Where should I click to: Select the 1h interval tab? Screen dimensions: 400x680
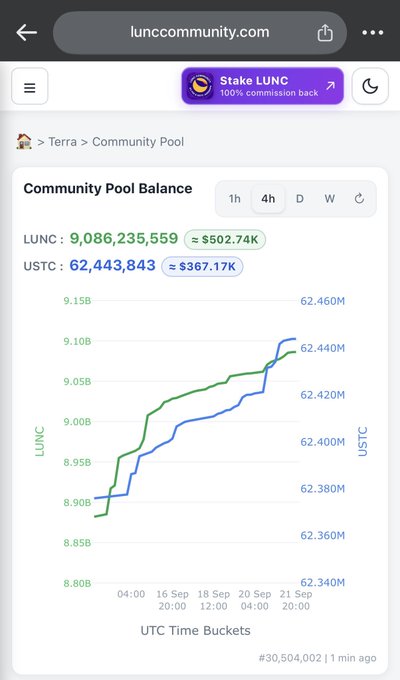[x=235, y=199]
